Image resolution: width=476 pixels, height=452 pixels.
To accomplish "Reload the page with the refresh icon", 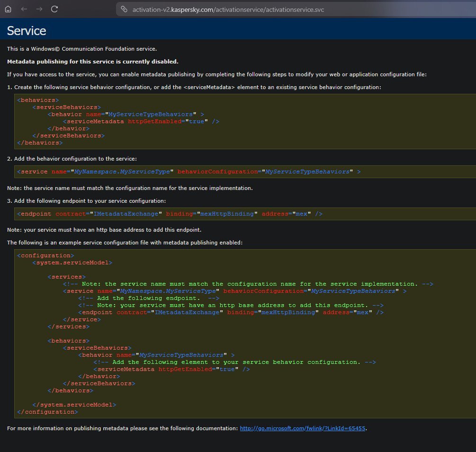I will click(x=54, y=9).
